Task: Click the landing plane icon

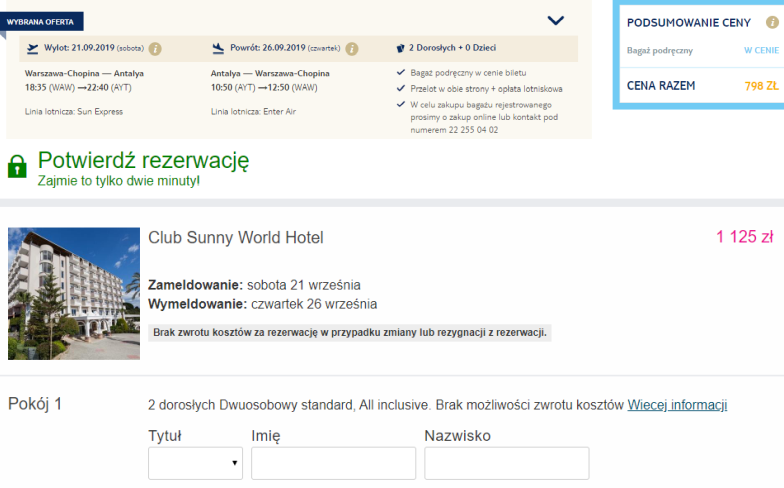Action: click(218, 48)
